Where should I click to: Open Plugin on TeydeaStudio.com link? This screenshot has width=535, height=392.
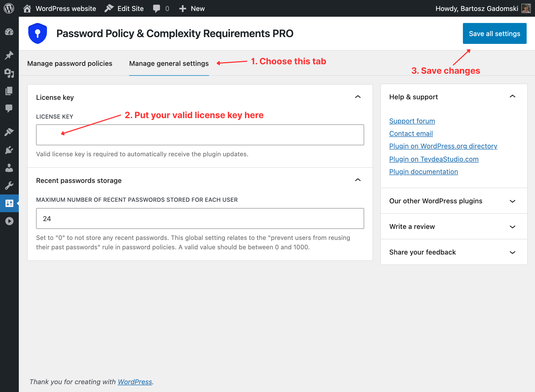coord(434,159)
